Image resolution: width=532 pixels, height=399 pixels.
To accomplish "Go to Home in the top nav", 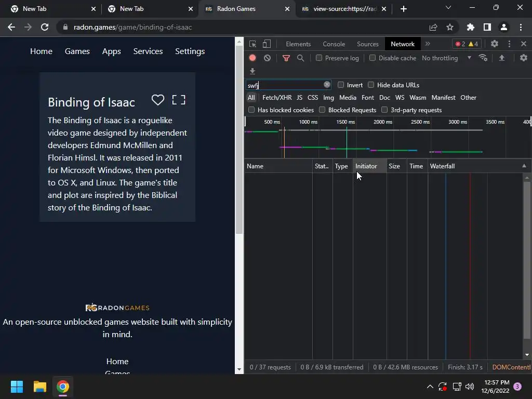I will pyautogui.click(x=42, y=51).
